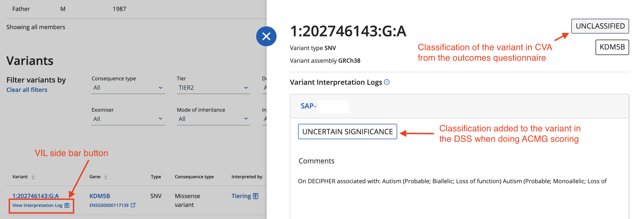Click the 'Variant type SNV' text
This screenshot has height=219, width=644.
click(313, 48)
